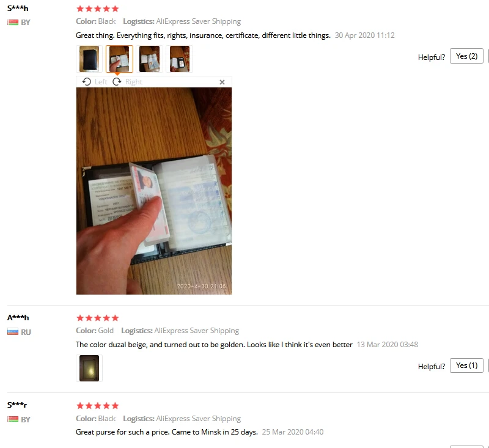The image size is (489, 448).
Task: Click the Right rotate text label
Action: tap(134, 82)
